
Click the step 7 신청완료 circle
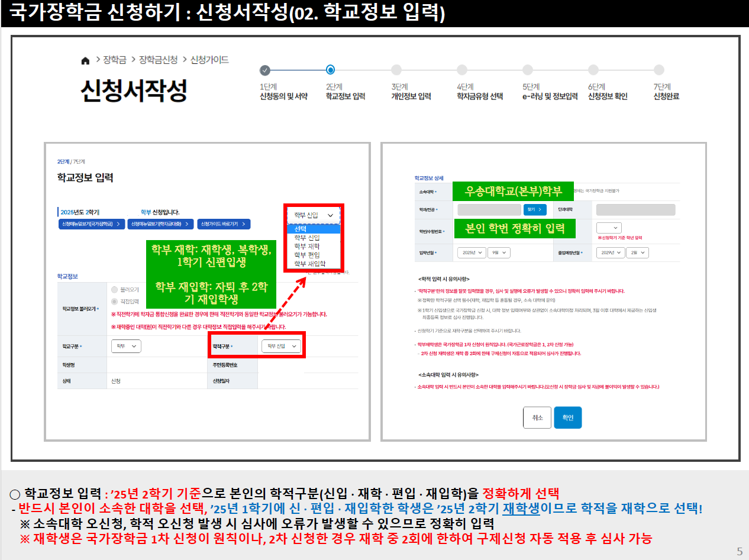[659, 70]
